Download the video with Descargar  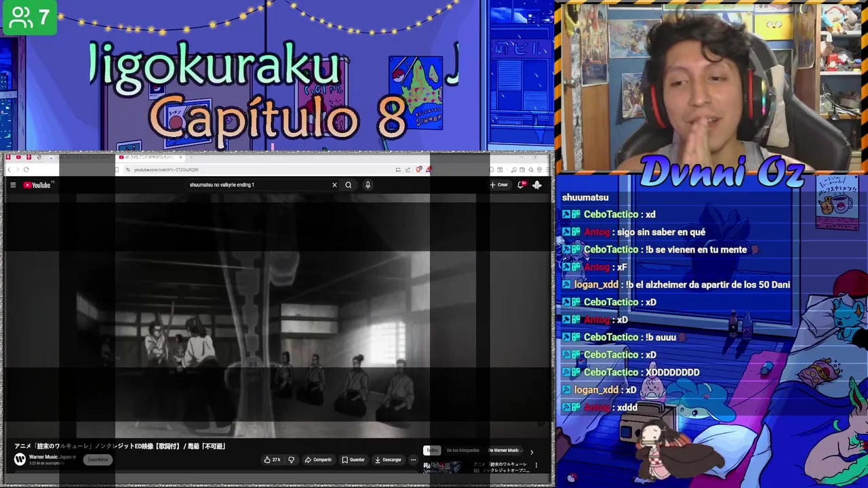click(388, 460)
